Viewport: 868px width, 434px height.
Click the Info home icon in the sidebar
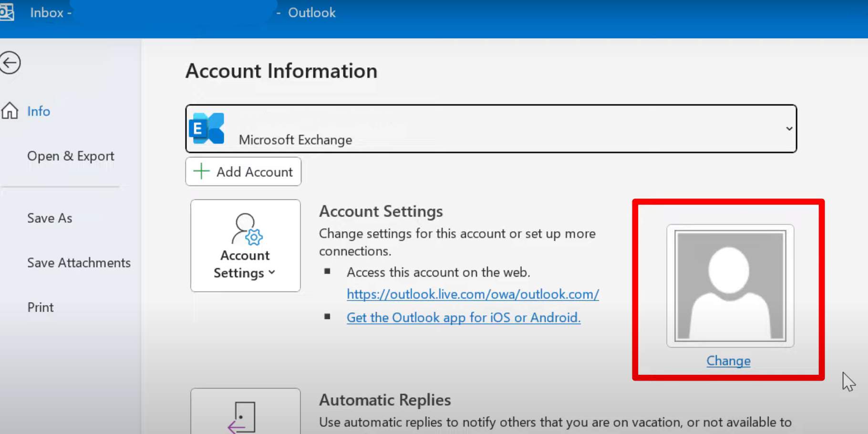10,111
